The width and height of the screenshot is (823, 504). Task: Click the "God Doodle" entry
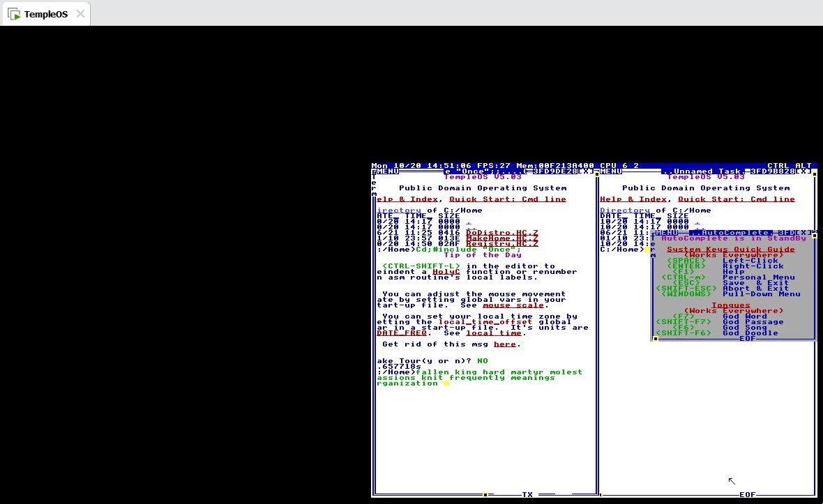tap(750, 333)
